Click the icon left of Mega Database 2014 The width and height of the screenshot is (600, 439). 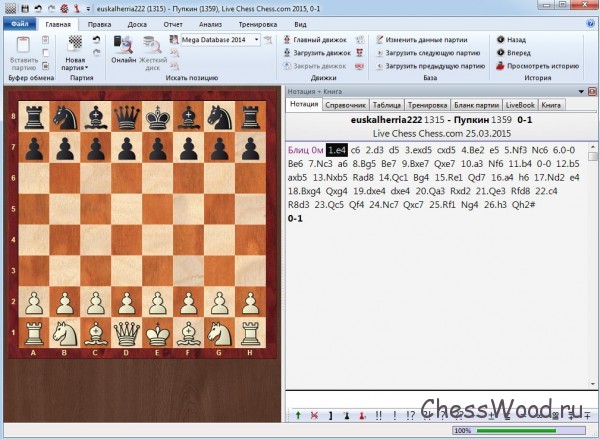pos(174,39)
